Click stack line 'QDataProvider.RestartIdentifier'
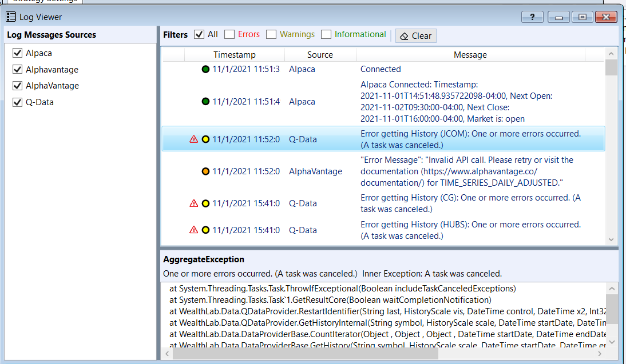The width and height of the screenshot is (626, 364). 387,311
